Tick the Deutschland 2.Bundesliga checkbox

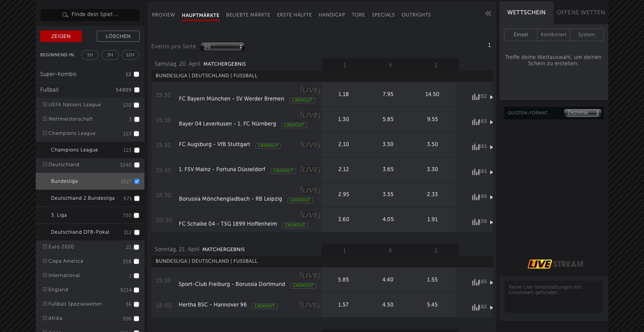(x=137, y=198)
